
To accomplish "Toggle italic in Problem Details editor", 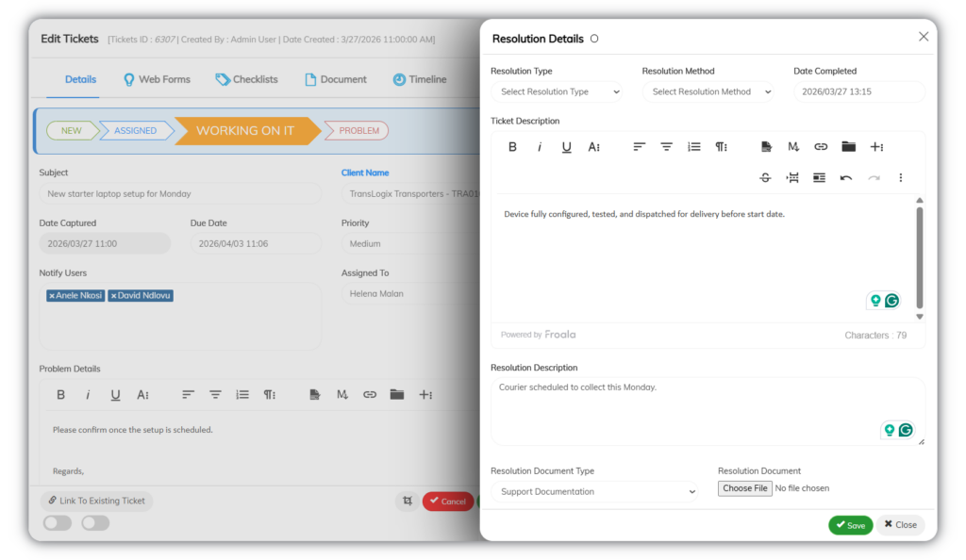I will click(88, 394).
